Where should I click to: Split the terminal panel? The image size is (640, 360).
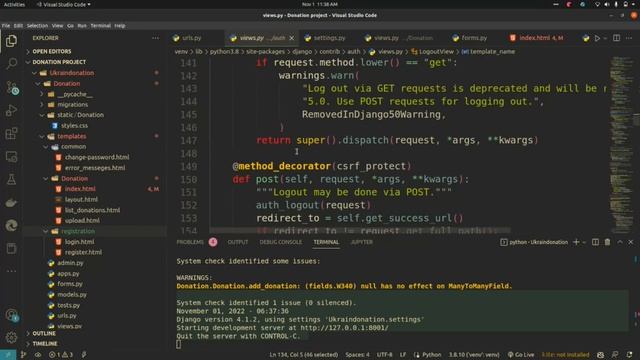click(x=596, y=242)
